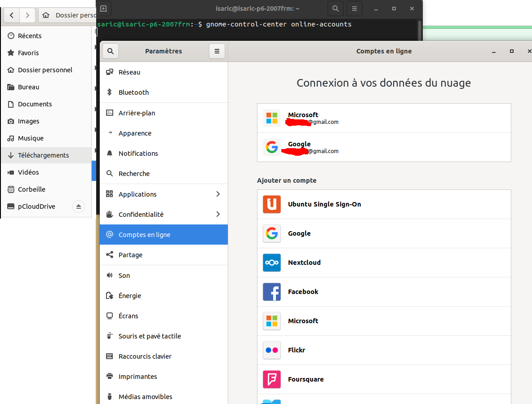Open Arrière-plan settings panel

click(164, 113)
